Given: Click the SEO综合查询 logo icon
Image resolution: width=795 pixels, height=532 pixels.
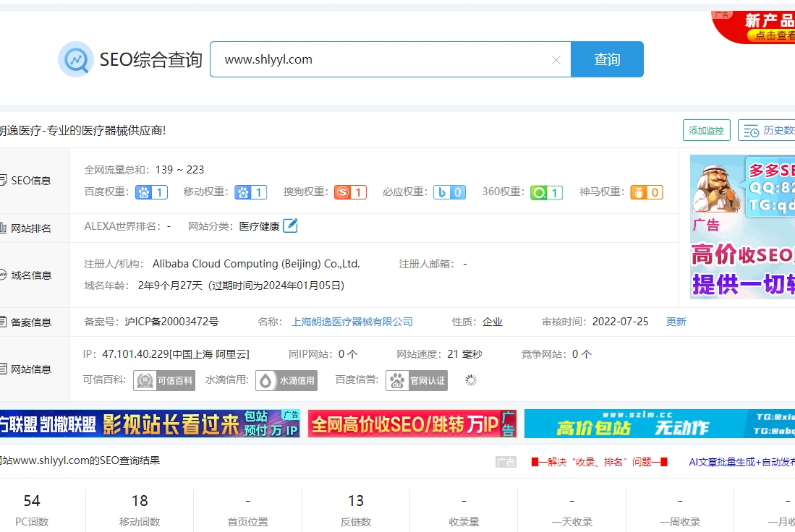Looking at the screenshot, I should tap(75, 59).
